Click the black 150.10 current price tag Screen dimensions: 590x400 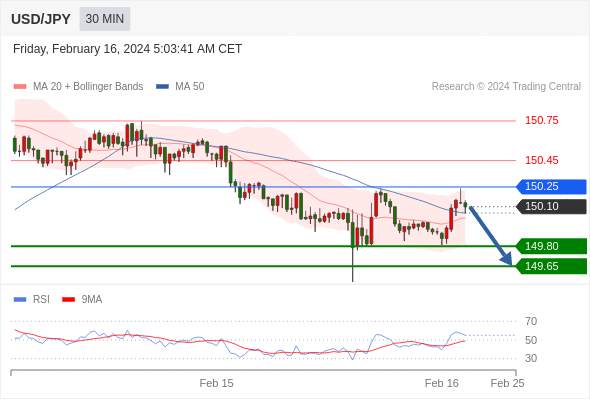(552, 207)
